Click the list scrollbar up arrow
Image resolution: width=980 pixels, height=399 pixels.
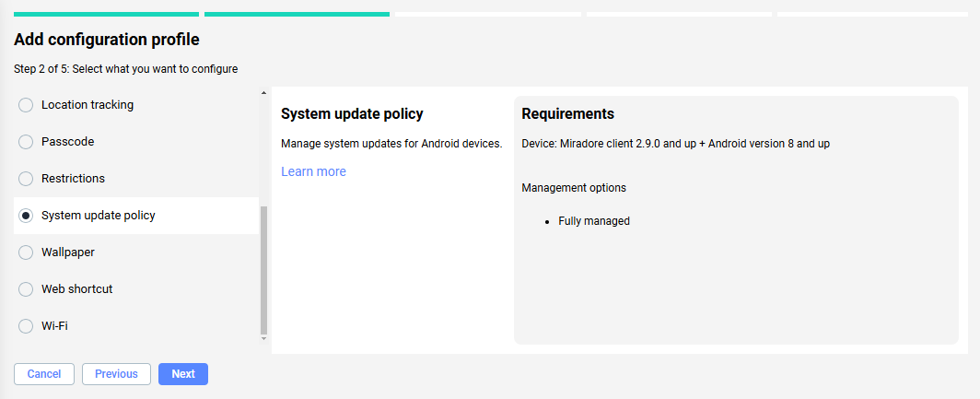pyautogui.click(x=264, y=93)
